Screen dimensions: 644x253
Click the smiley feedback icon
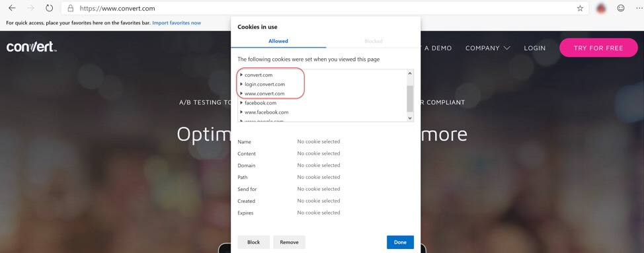pyautogui.click(x=621, y=8)
